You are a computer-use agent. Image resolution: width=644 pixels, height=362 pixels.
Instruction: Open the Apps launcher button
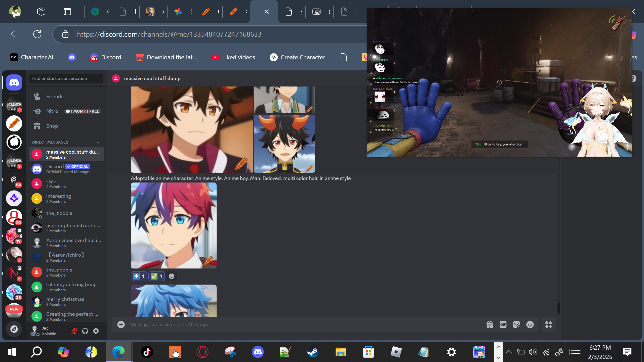[549, 325]
